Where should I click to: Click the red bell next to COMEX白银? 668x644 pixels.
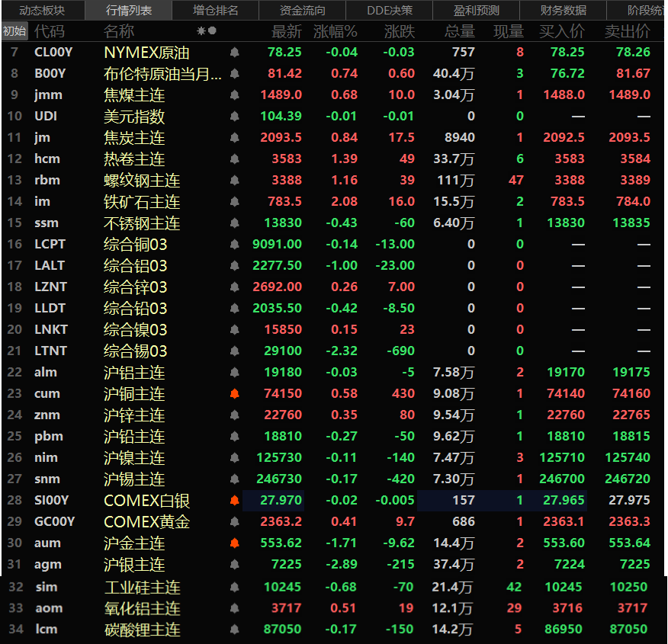tap(235, 501)
